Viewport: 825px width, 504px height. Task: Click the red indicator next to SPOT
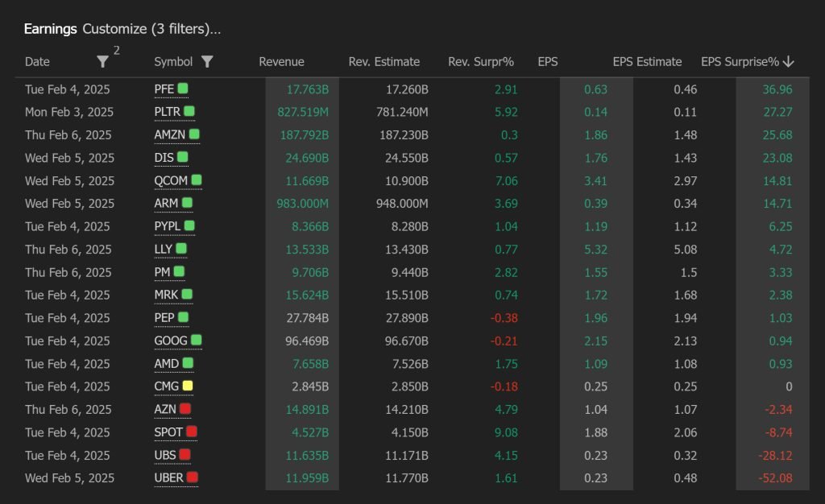pos(192,432)
